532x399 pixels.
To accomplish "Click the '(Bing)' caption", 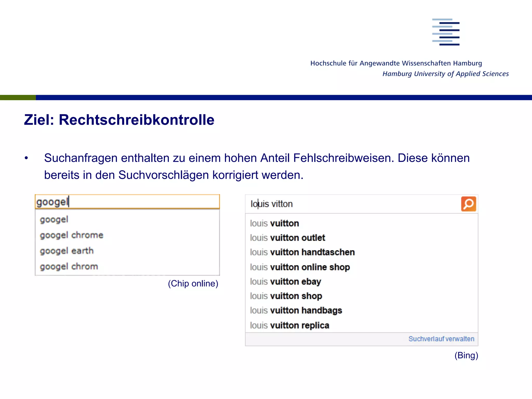I will point(466,355).
